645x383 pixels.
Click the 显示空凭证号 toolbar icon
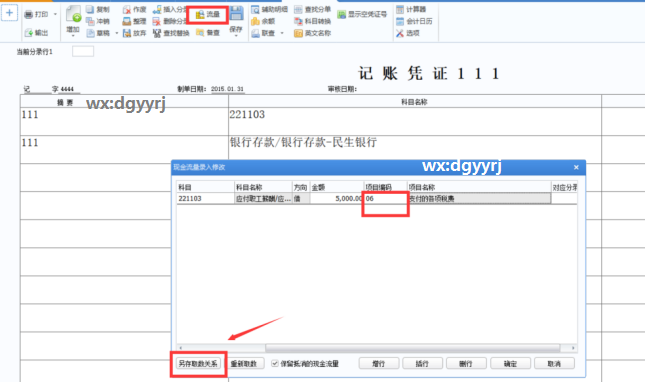[341, 14]
